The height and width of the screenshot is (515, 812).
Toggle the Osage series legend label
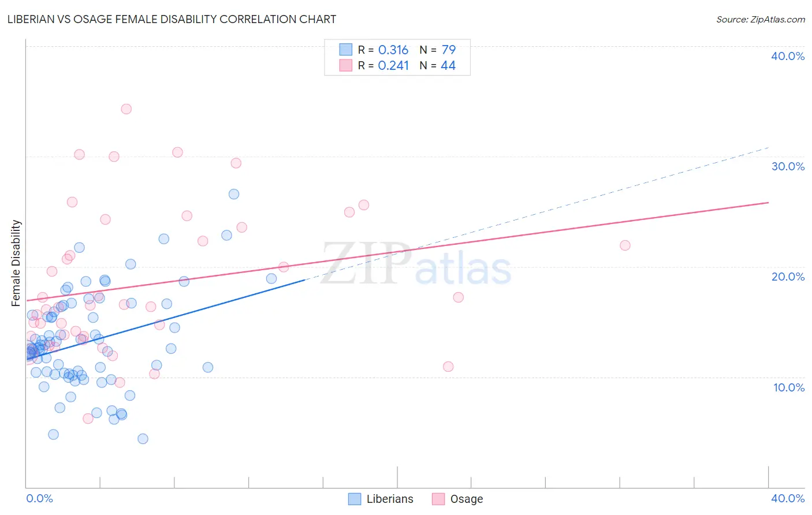(x=467, y=499)
